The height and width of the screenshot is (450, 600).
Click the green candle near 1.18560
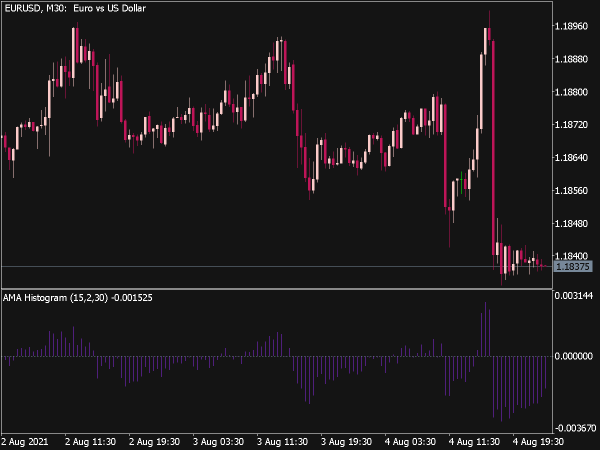(461, 183)
